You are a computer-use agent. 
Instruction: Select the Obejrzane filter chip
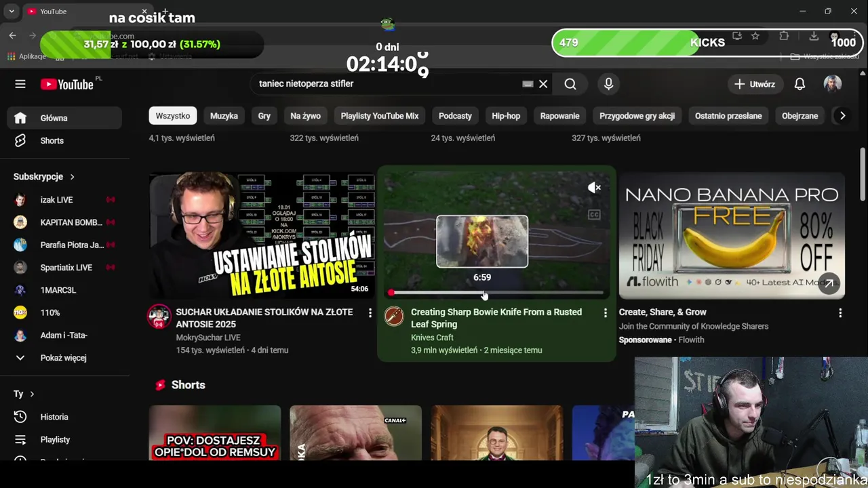(800, 116)
